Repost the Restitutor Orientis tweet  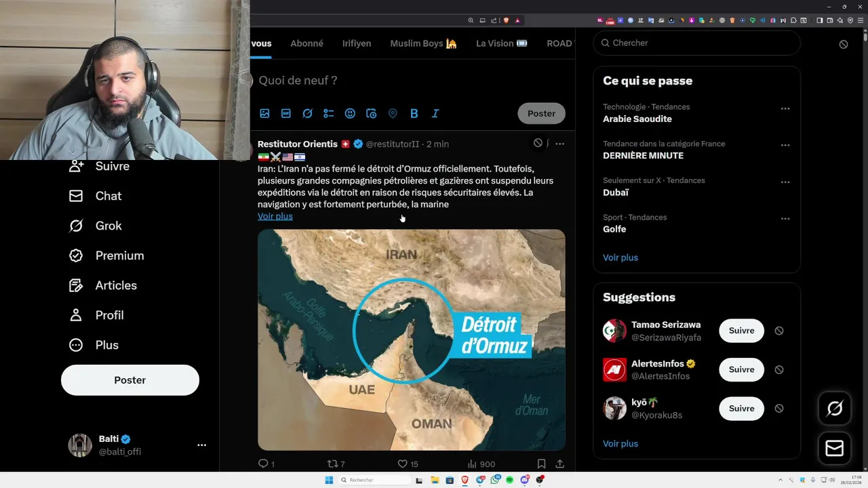click(336, 464)
